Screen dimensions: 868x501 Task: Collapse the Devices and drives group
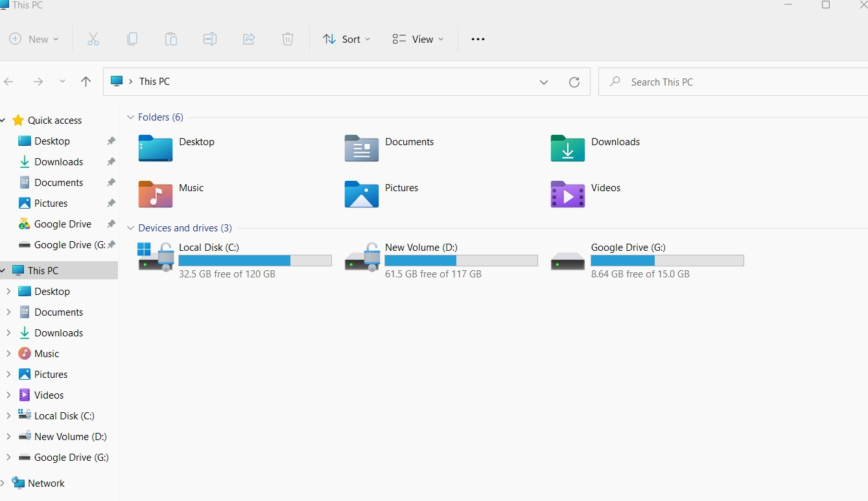(x=131, y=228)
